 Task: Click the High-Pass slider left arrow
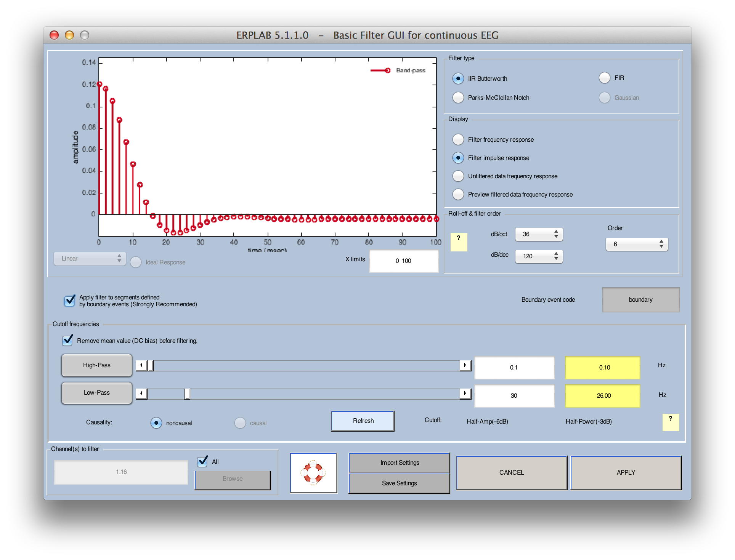(x=141, y=365)
